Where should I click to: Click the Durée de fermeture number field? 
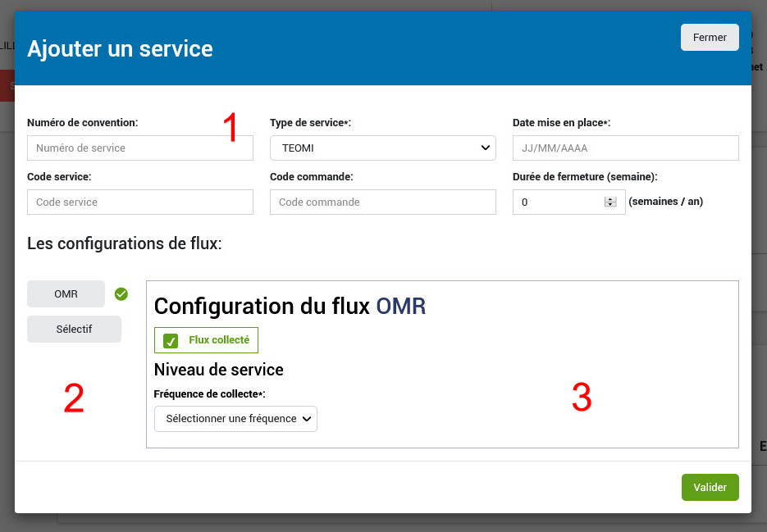[558, 202]
